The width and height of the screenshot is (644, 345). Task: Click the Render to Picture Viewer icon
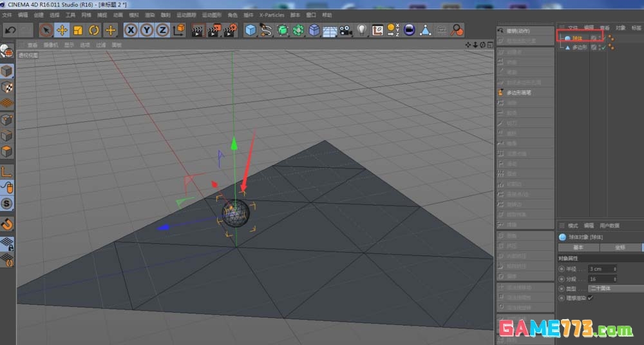click(214, 30)
